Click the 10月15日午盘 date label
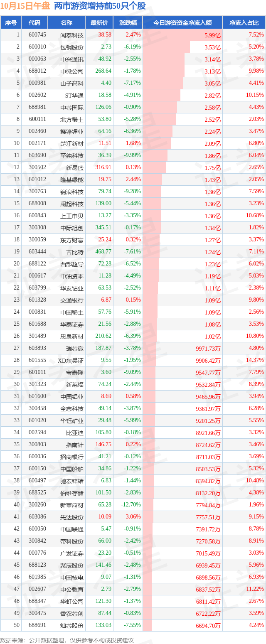Screen dimensions: 266x644 click(x=25, y=6)
